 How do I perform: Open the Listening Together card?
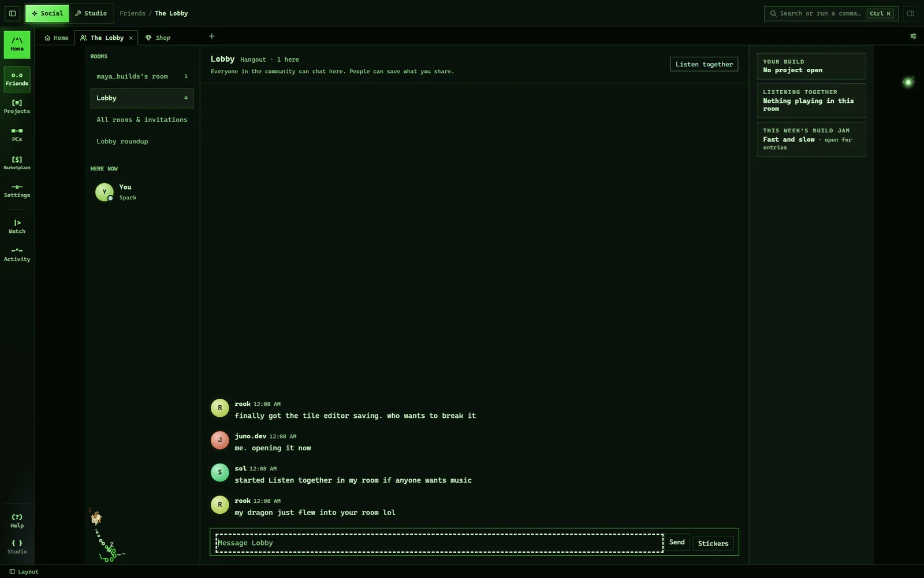[811, 101]
